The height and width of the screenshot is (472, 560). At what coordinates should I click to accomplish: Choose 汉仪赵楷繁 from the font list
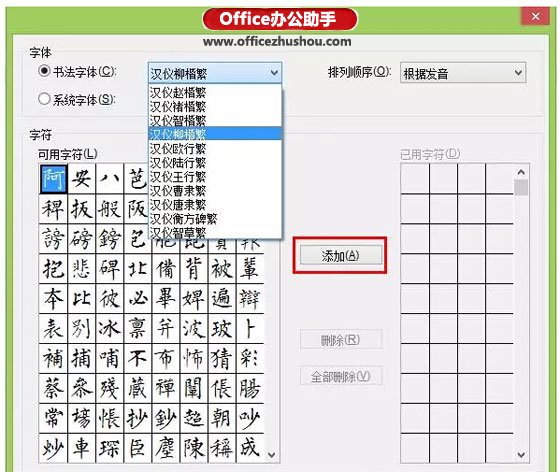click(x=215, y=92)
